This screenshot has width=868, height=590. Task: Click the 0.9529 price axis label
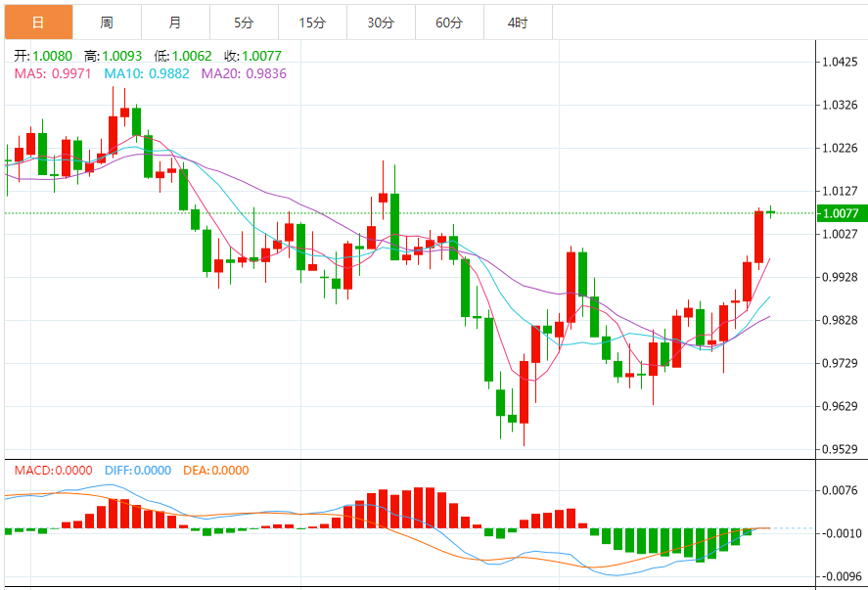click(840, 449)
